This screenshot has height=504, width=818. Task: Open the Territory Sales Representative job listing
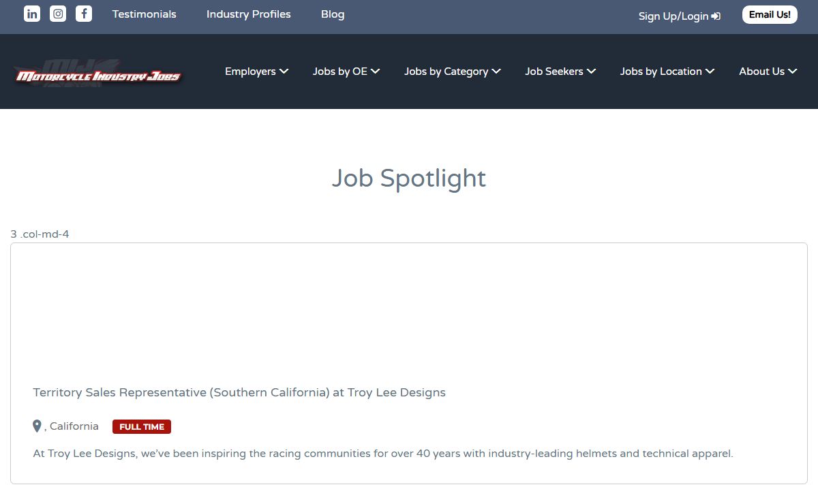239,392
